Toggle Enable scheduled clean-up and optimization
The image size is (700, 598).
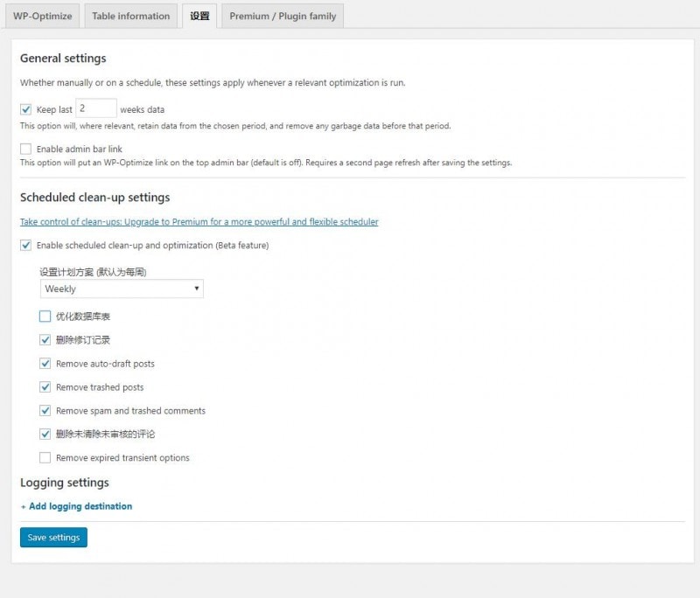pyautogui.click(x=26, y=246)
